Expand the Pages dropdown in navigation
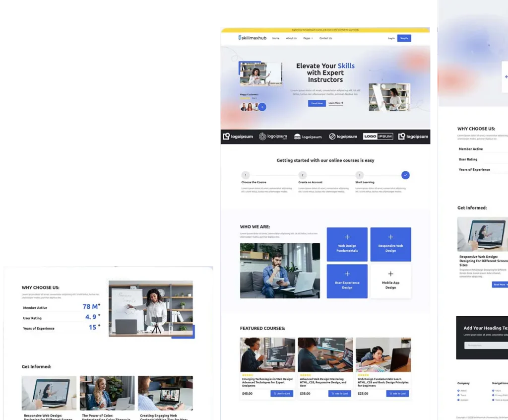 pos(308,38)
